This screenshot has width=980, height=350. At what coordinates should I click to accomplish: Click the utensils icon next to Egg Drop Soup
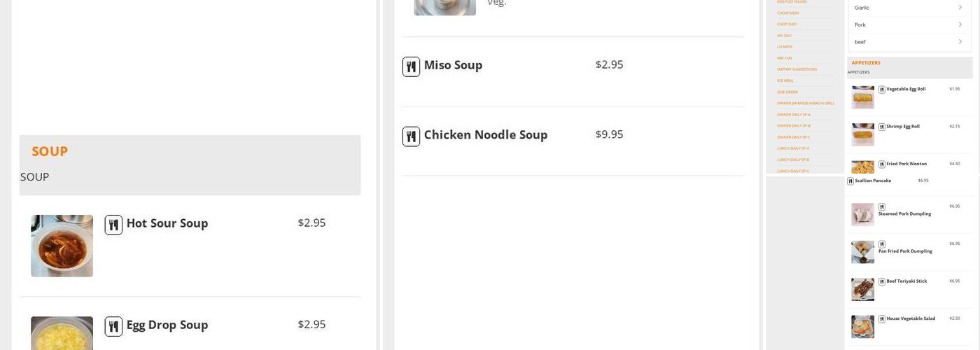tap(113, 326)
